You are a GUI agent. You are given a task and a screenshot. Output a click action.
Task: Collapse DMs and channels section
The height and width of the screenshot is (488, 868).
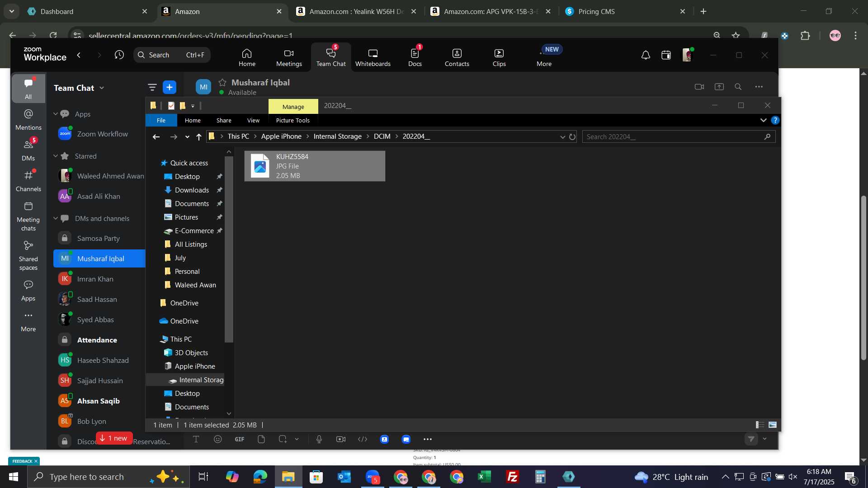click(55, 218)
